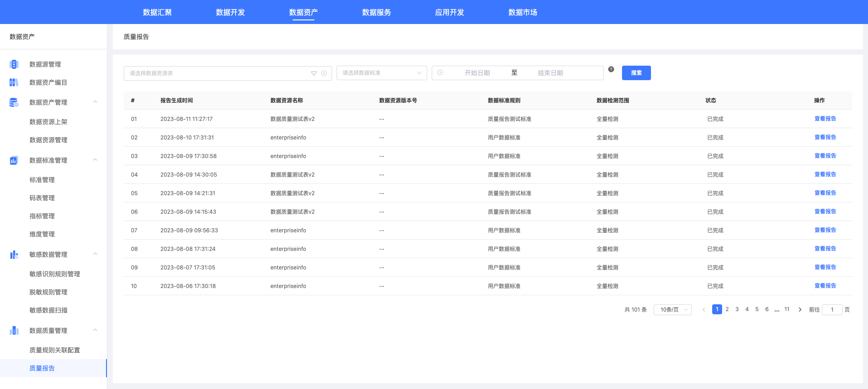This screenshot has height=389, width=868.
Task: Click the 敏感数据管理 sidebar icon
Action: pos(14,255)
